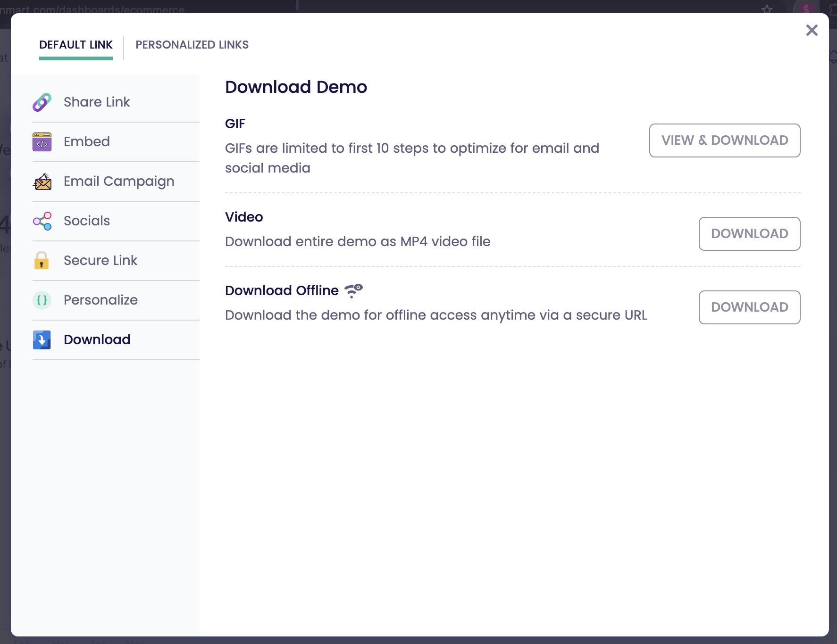Open the Share Link section
This screenshot has width=837, height=644.
click(116, 102)
